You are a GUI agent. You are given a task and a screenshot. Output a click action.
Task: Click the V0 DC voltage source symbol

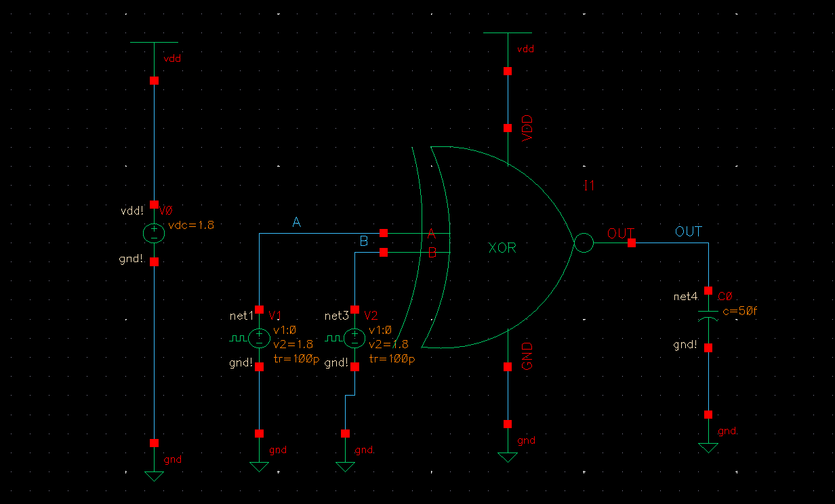154,232
